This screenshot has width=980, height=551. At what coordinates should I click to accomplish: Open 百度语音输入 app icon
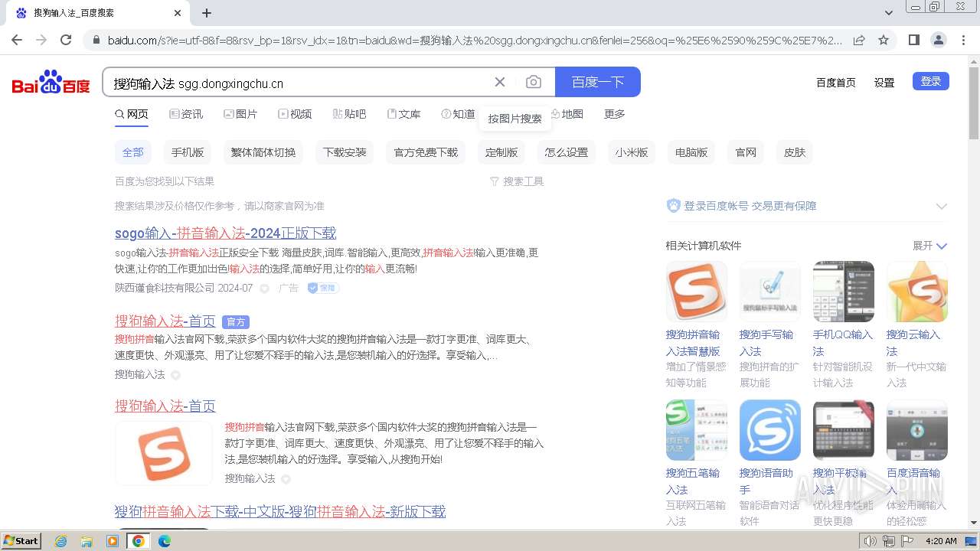coord(917,430)
